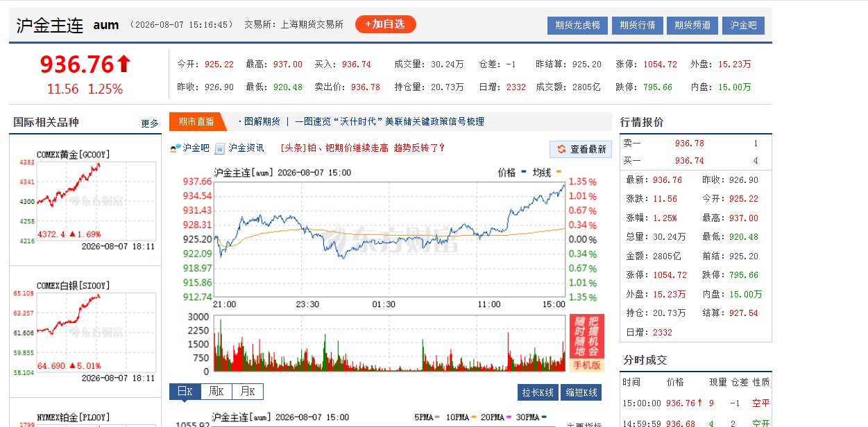
Task: Click 跌停 value 795.66 in header
Action: tap(658, 87)
